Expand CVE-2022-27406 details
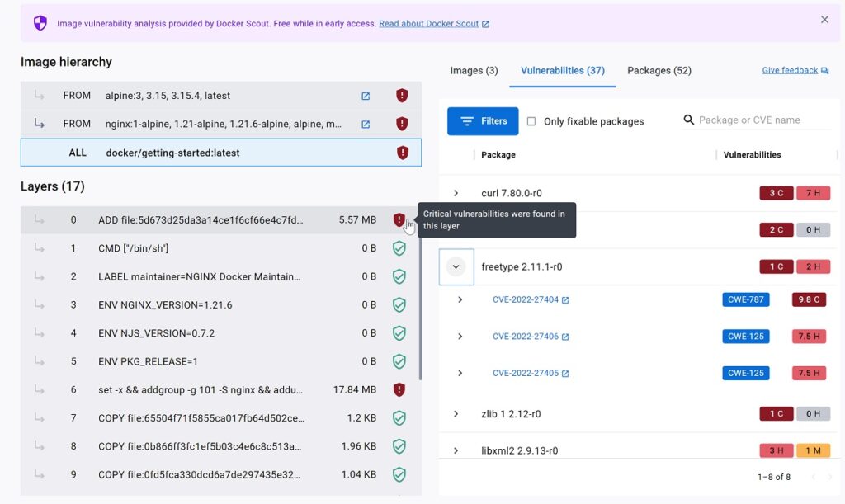 (460, 337)
